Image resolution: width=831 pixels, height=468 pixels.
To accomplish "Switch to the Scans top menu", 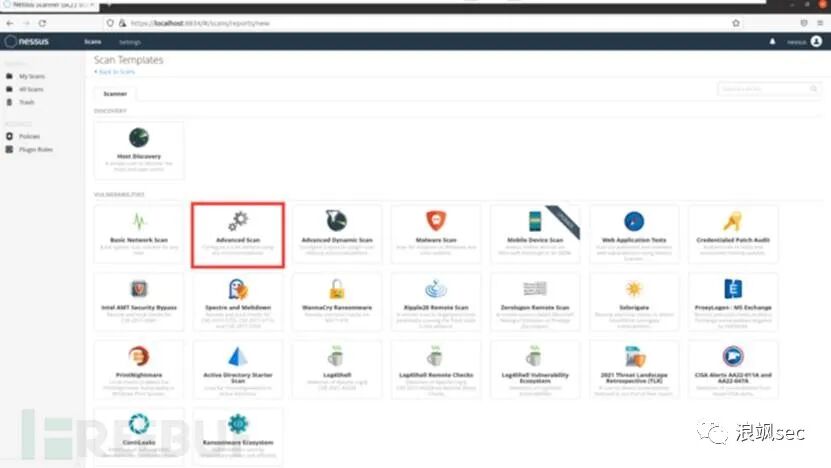I will [93, 41].
